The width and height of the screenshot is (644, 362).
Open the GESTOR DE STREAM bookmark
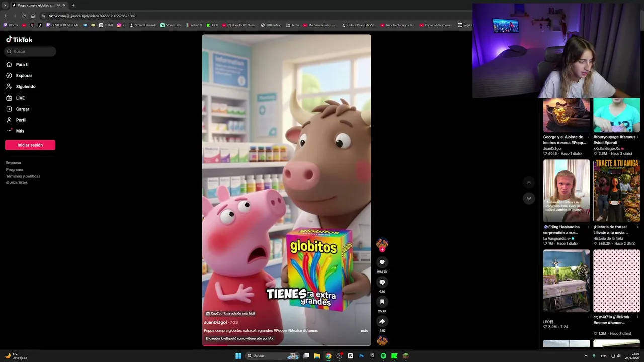click(62, 25)
